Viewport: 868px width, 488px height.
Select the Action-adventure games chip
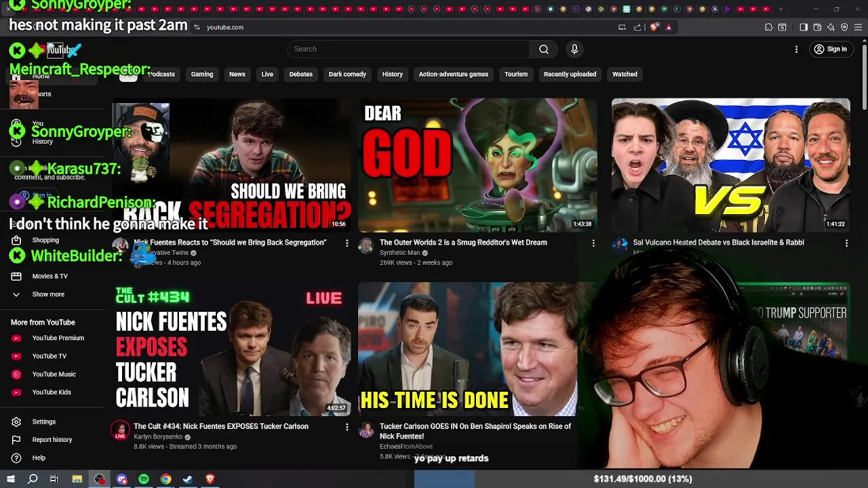coord(454,74)
